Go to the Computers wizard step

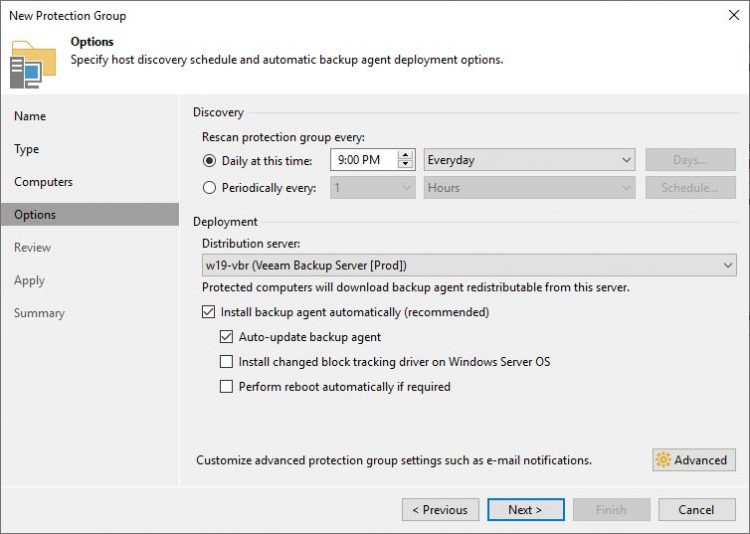click(x=44, y=182)
